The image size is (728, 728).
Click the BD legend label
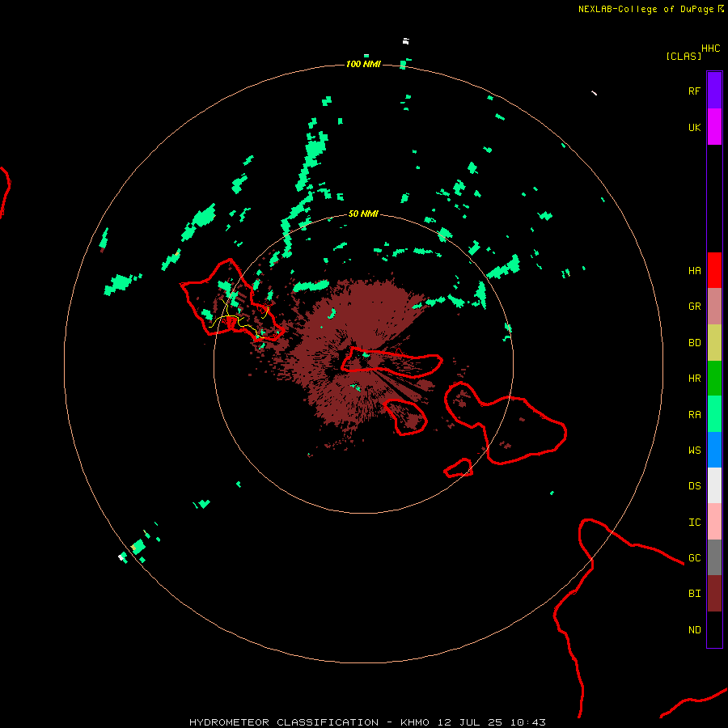click(694, 343)
